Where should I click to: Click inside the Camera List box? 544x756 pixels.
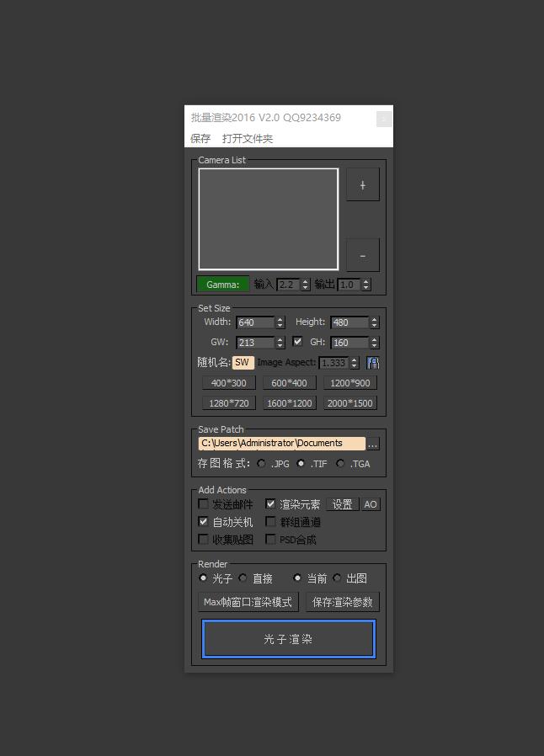(x=268, y=219)
